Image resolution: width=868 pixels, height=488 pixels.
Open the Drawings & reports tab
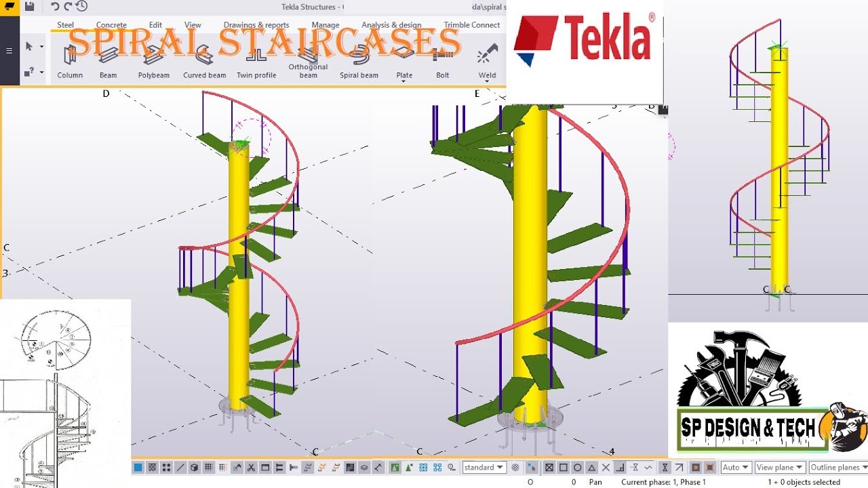(x=256, y=25)
